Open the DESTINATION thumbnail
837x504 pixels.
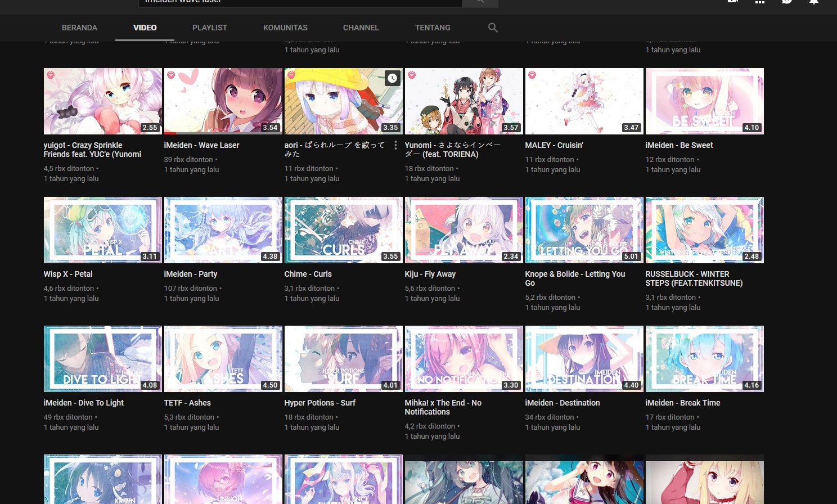(x=584, y=359)
